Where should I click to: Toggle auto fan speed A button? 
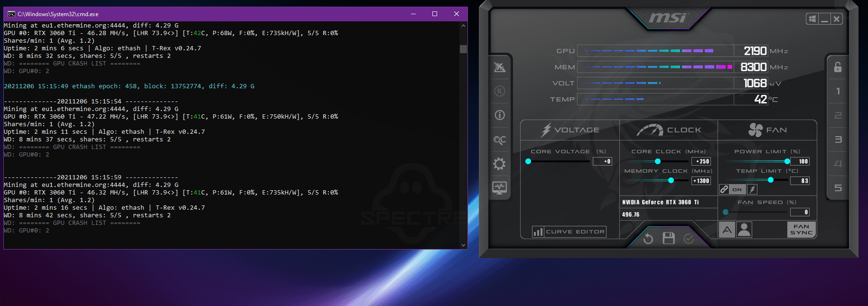(x=727, y=230)
